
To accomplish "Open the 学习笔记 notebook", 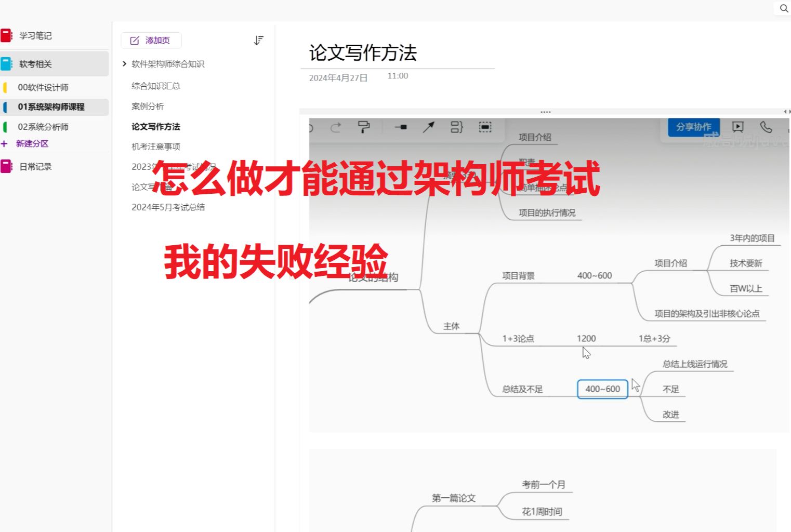I will pyautogui.click(x=35, y=35).
